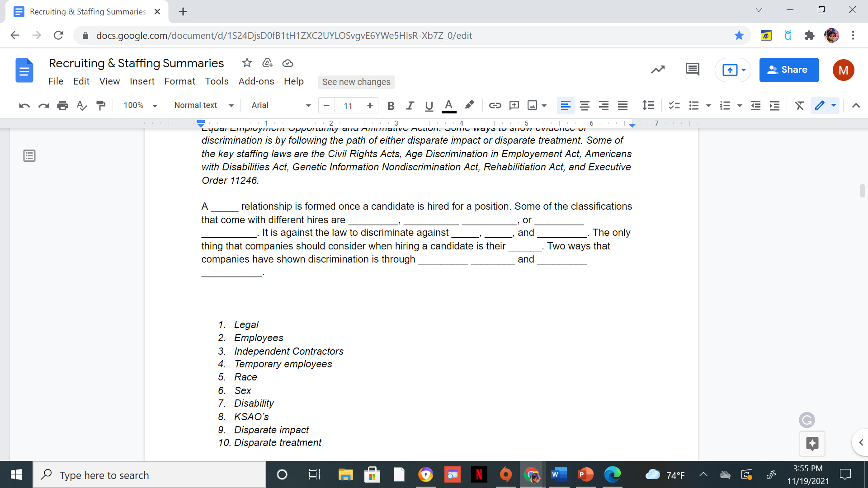Open the activity dashboard trend icon

[658, 70]
